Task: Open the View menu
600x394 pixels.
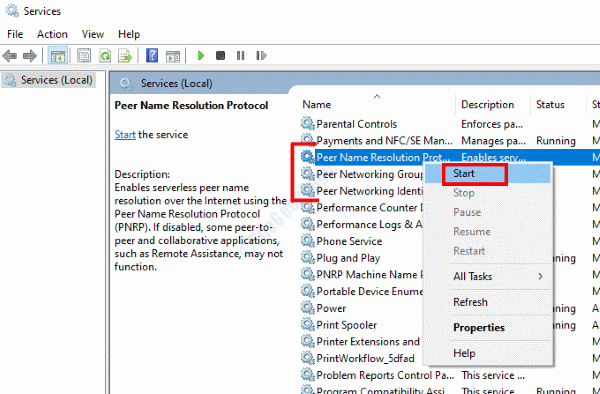Action: pos(93,34)
